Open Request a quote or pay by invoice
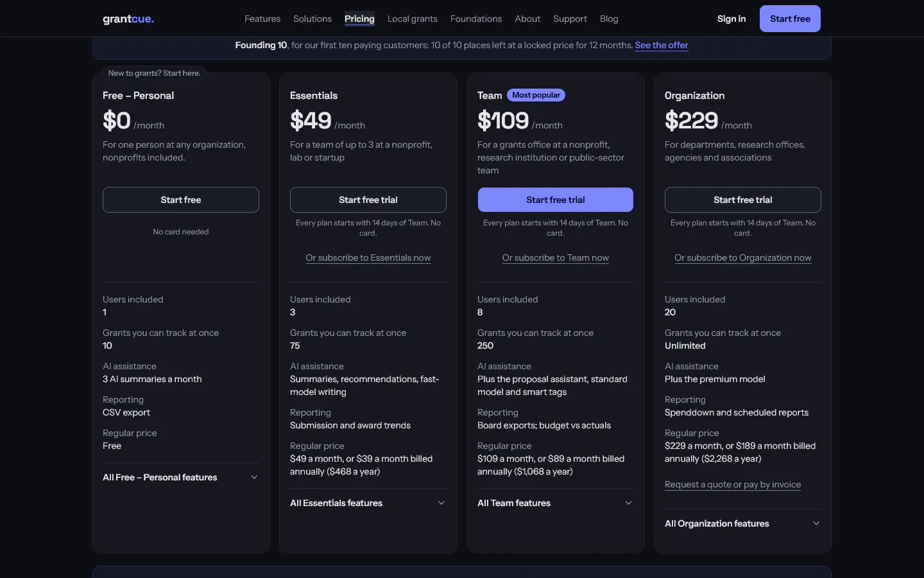Image resolution: width=924 pixels, height=578 pixels. tap(733, 484)
